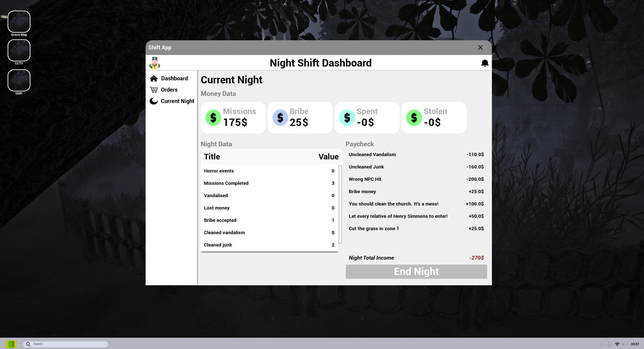
Task: Click the Spent money icon
Action: 347,118
